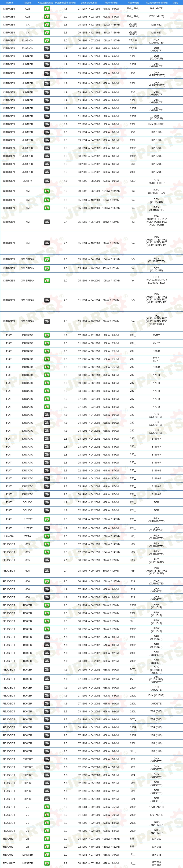Click petrol icon in Fiat Ducato 1.8 row
This screenshot has width=183, height=868.
coord(47,335)
